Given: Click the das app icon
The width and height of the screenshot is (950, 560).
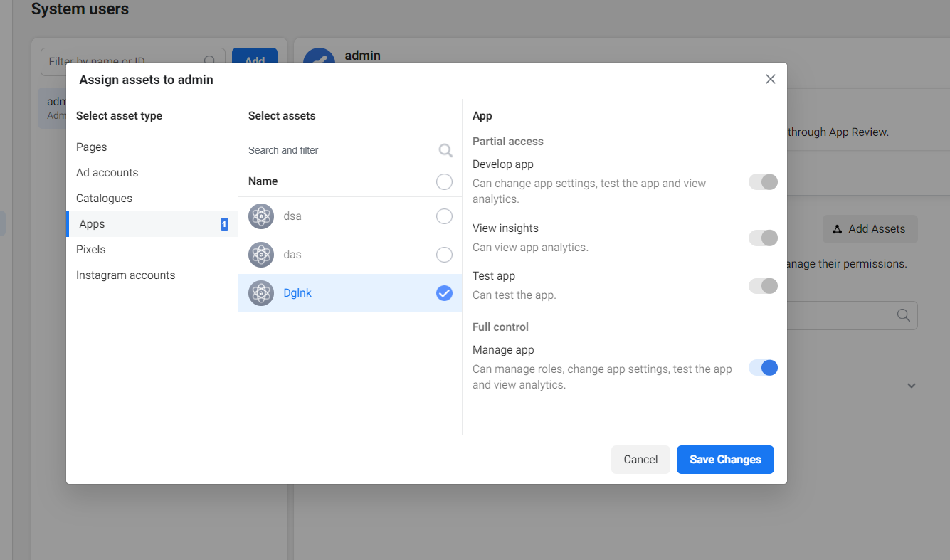Looking at the screenshot, I should click(x=261, y=255).
